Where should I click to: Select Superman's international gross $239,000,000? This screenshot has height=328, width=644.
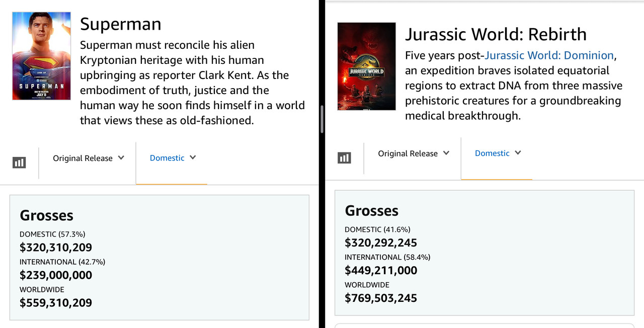pyautogui.click(x=56, y=275)
